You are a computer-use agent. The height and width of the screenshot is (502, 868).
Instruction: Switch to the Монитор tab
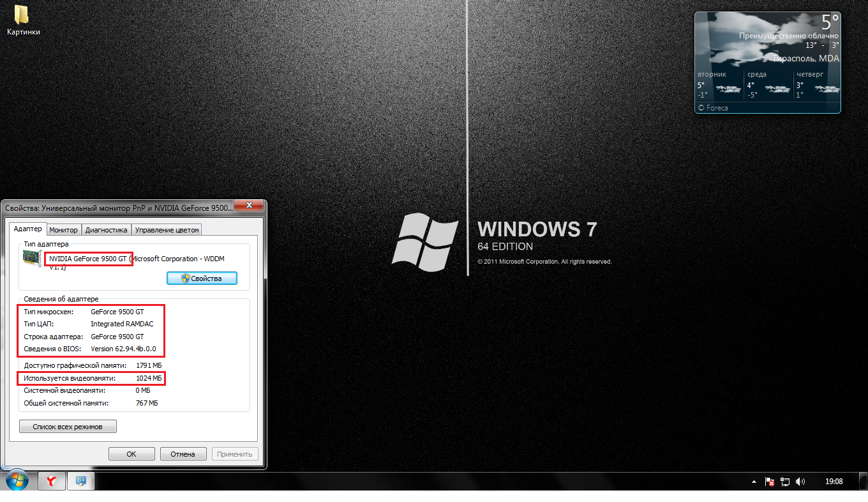coord(63,230)
